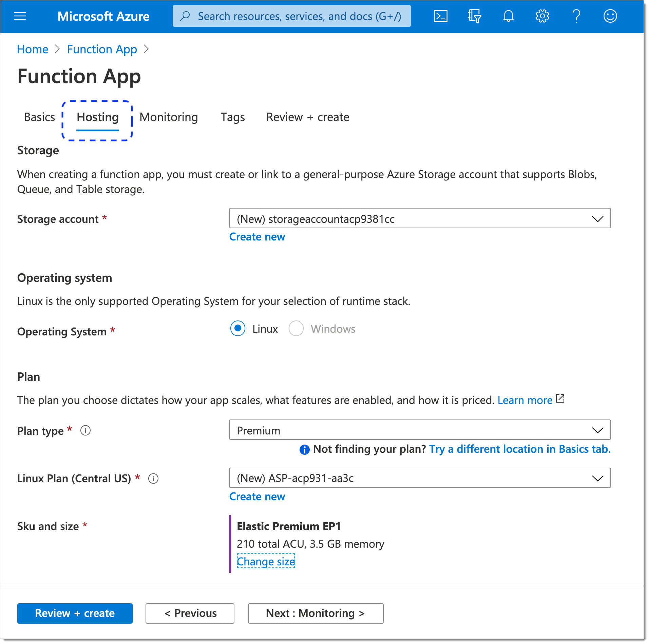This screenshot has width=649, height=644.
Task: Open Cloud Shell from the top bar
Action: point(440,16)
